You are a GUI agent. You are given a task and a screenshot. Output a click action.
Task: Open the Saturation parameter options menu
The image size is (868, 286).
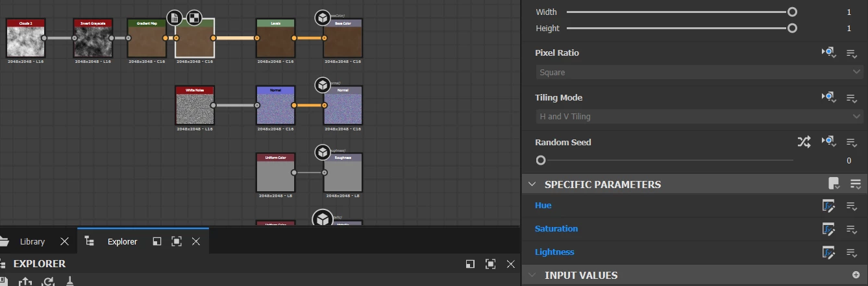tap(852, 230)
